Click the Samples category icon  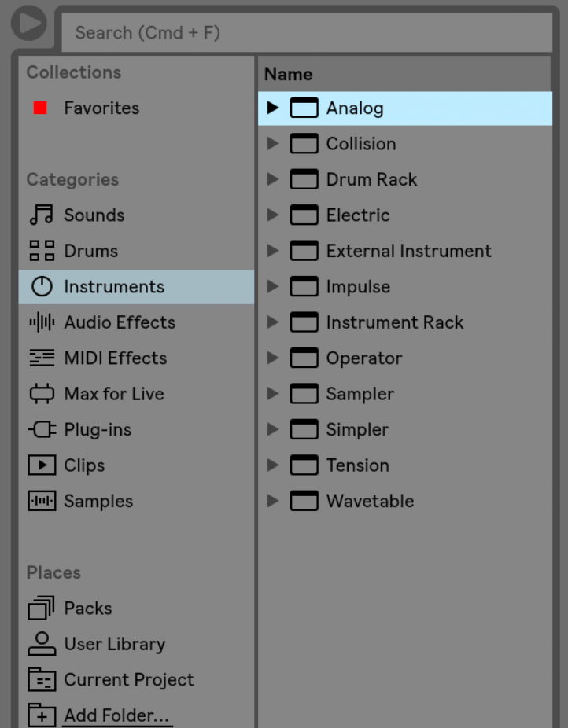tap(41, 501)
